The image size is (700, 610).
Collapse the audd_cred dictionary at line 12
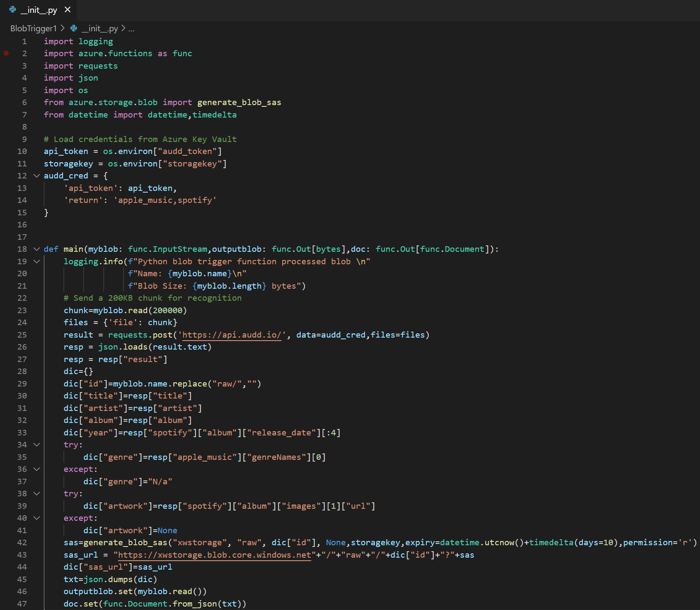tap(36, 175)
